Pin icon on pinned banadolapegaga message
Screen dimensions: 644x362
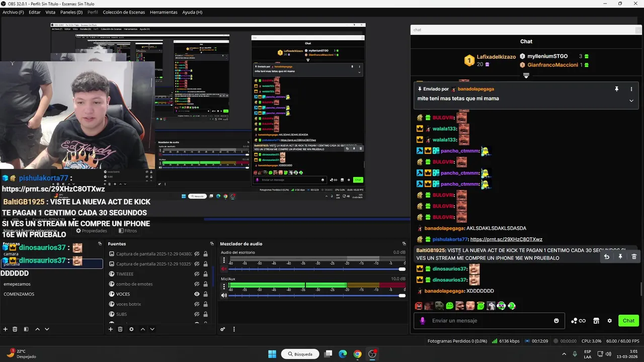point(616,89)
